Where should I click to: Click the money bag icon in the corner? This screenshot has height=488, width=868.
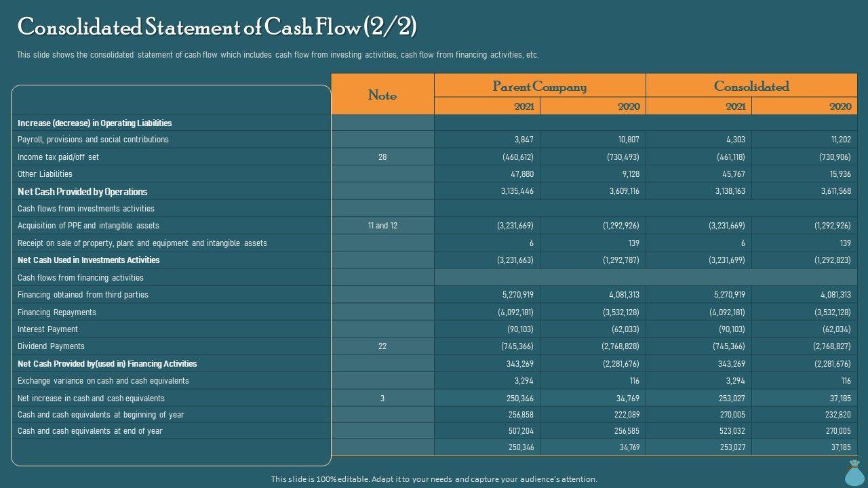[x=854, y=473]
